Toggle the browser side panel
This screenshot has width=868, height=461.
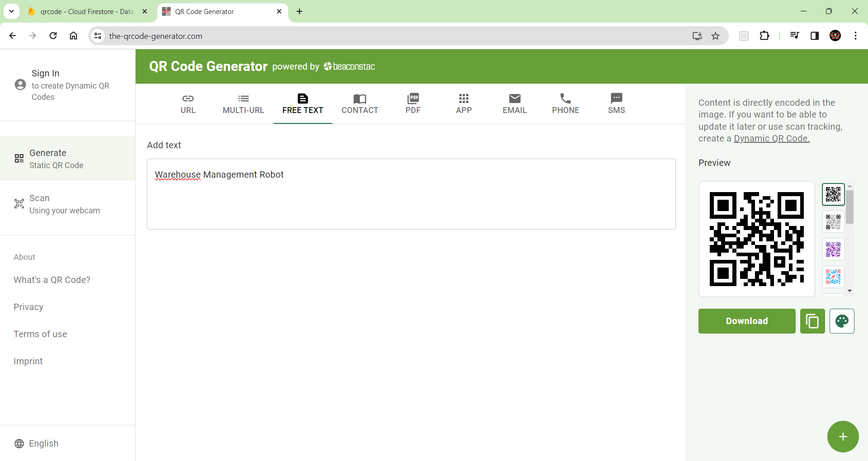[815, 36]
